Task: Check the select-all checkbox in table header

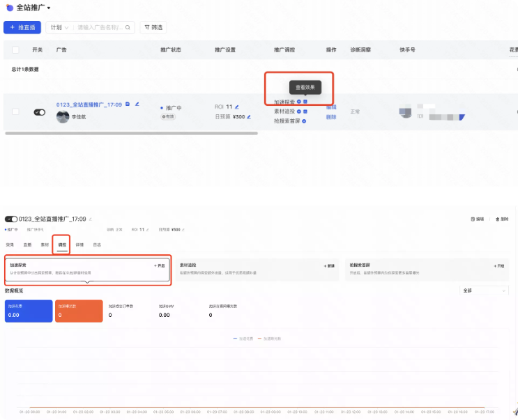Action: click(x=15, y=50)
